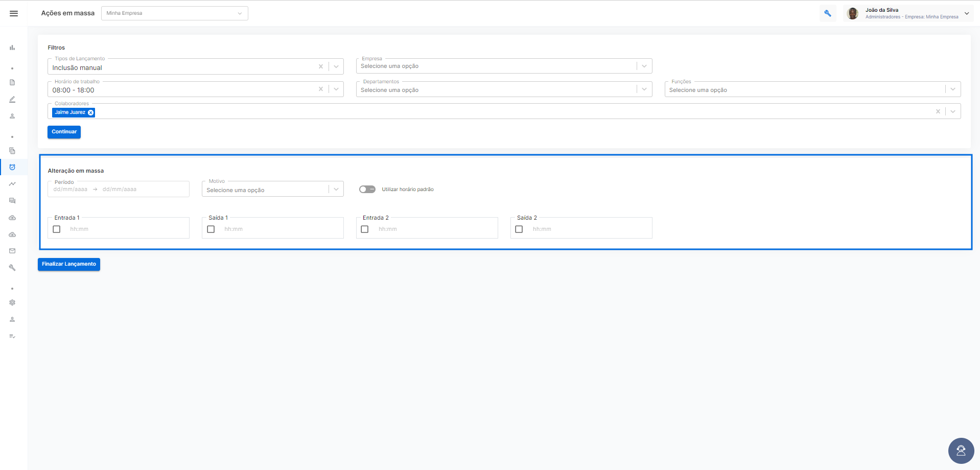Screen dimensions: 980x470
Task: Click the settings gear sidebar icon
Action: tap(12, 302)
